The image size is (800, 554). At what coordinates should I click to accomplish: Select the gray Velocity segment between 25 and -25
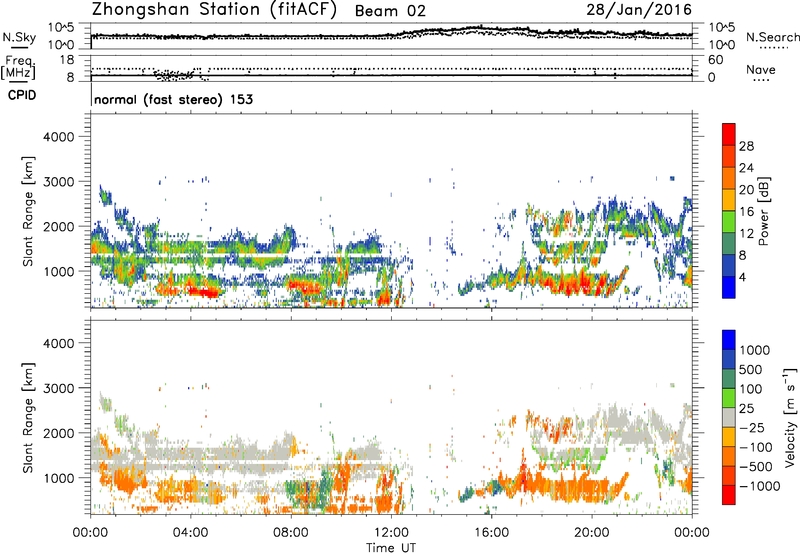coord(729,417)
